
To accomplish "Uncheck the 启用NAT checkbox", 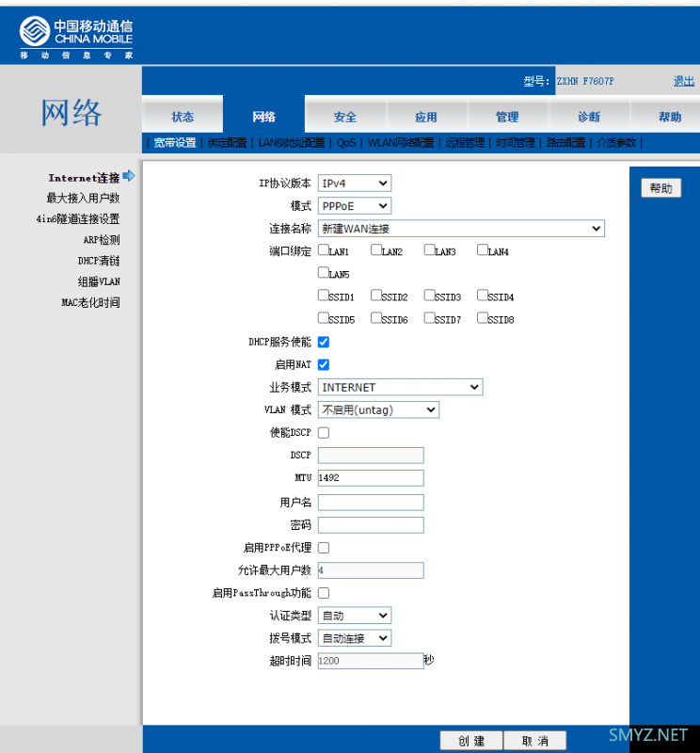I will click(x=324, y=364).
